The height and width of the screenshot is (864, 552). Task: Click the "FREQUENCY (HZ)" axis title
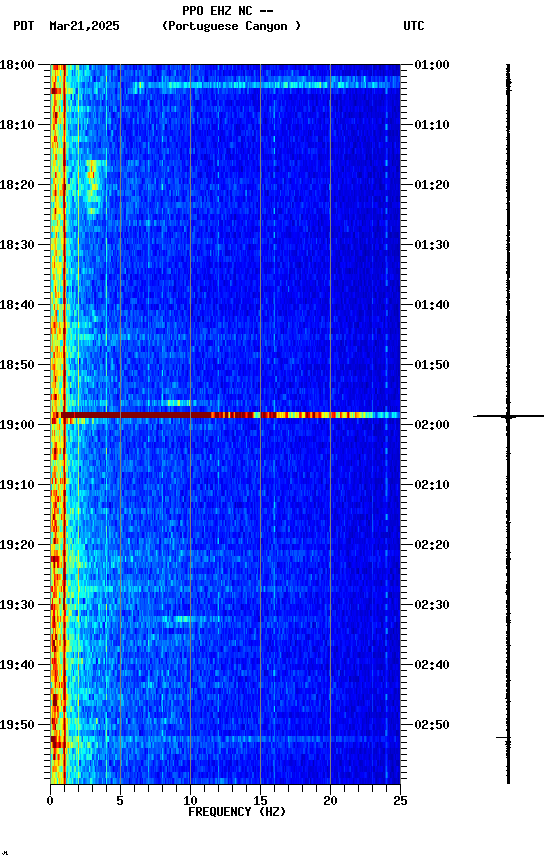tap(237, 812)
